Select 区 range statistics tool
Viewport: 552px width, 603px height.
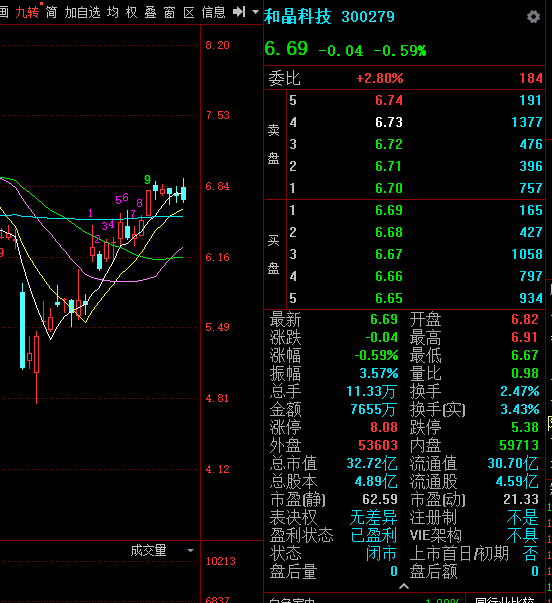(x=188, y=12)
